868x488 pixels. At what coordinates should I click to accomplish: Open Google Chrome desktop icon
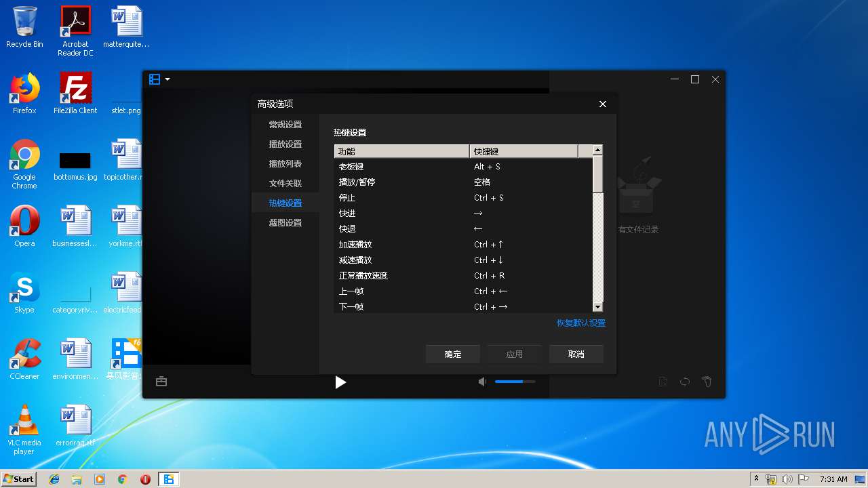click(x=24, y=164)
